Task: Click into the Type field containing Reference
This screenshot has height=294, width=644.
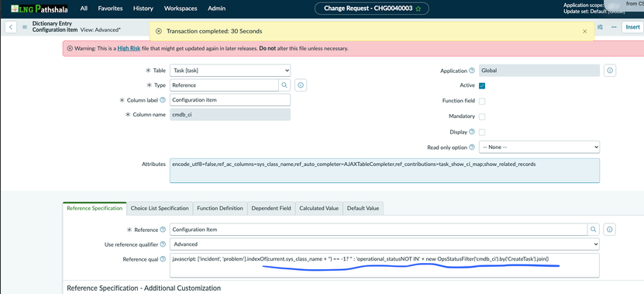Action: pos(224,85)
